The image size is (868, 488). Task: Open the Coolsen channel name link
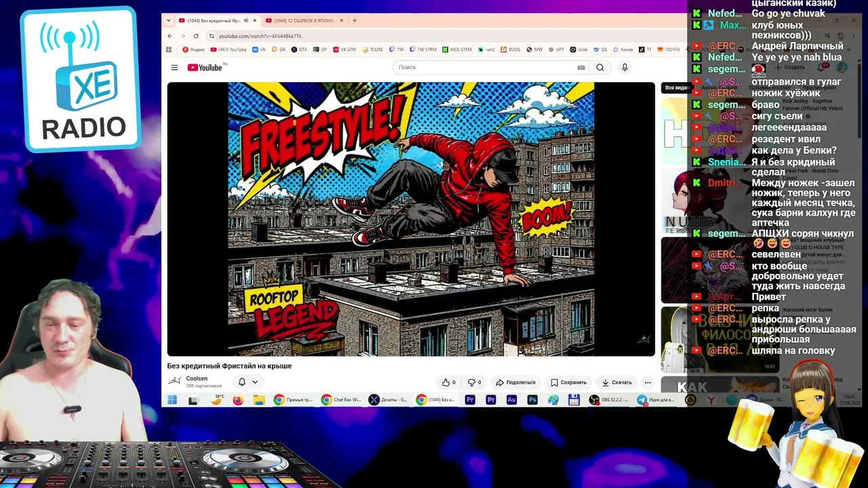(197, 378)
